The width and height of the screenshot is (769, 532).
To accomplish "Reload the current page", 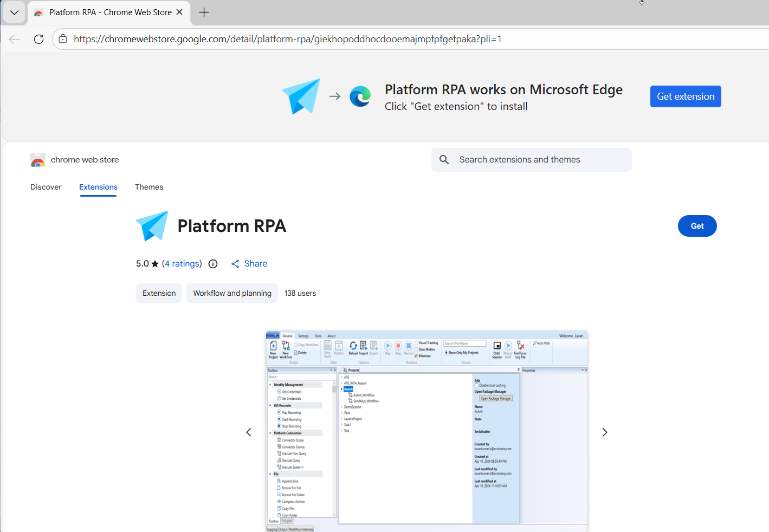I will click(x=38, y=39).
